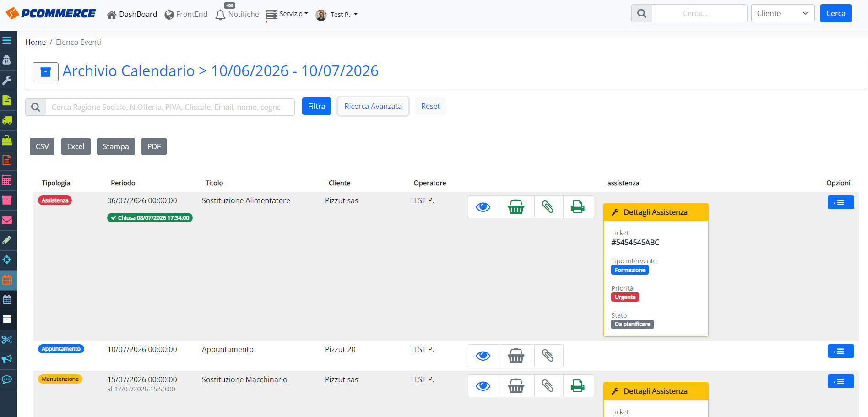Click the Reset button
Viewport: 868px width, 417px height.
[430, 106]
